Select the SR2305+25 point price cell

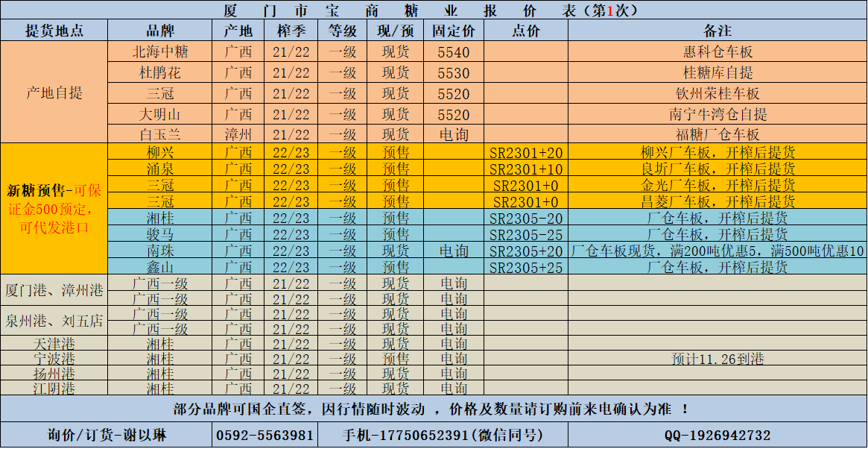pos(526,268)
